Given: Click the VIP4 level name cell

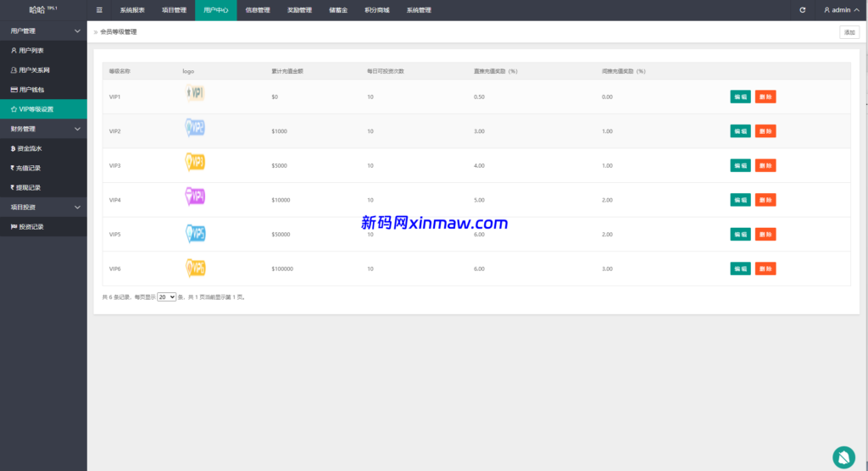Looking at the screenshot, I should (114, 200).
